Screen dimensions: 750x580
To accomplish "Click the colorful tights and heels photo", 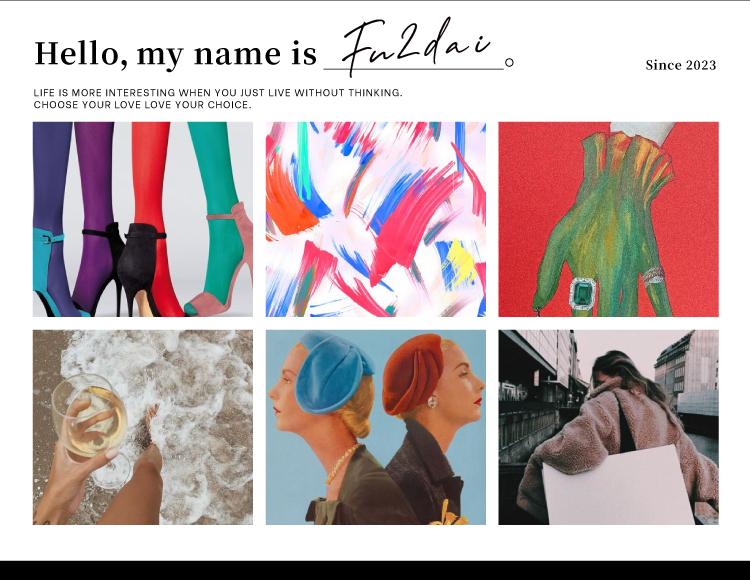I will click(x=143, y=219).
